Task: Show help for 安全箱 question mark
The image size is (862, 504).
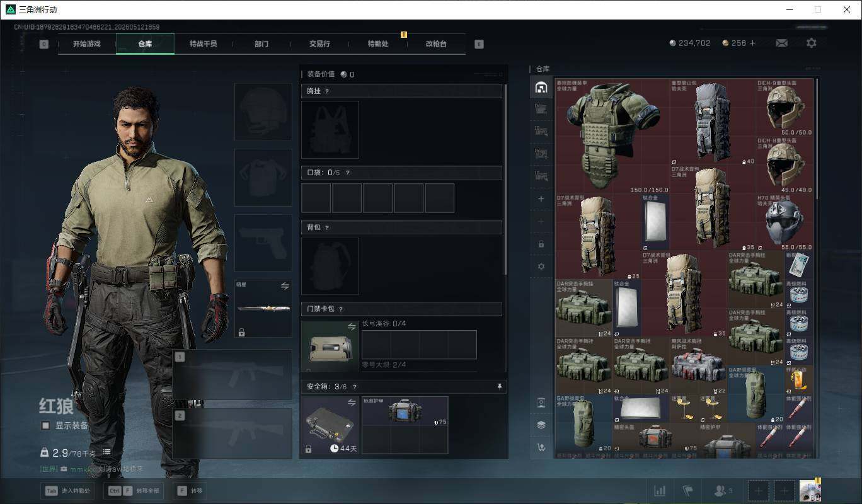Action: 354,387
